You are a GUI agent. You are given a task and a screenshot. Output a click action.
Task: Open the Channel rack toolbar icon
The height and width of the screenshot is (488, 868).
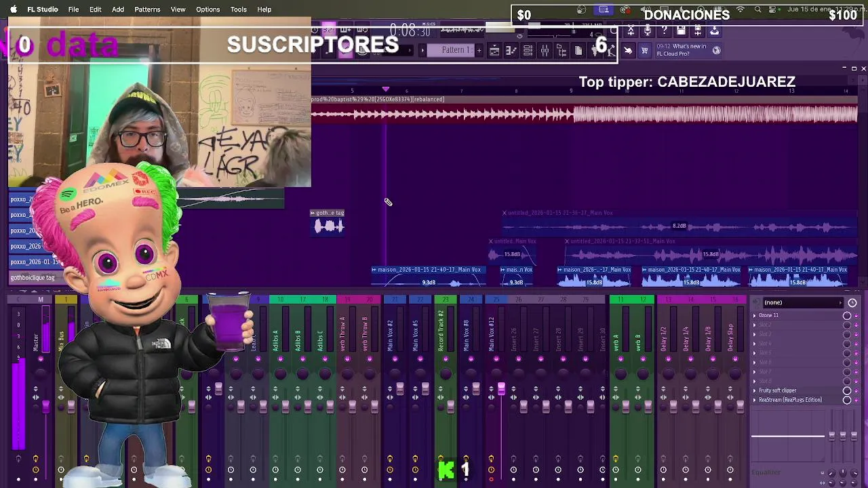[x=528, y=50]
